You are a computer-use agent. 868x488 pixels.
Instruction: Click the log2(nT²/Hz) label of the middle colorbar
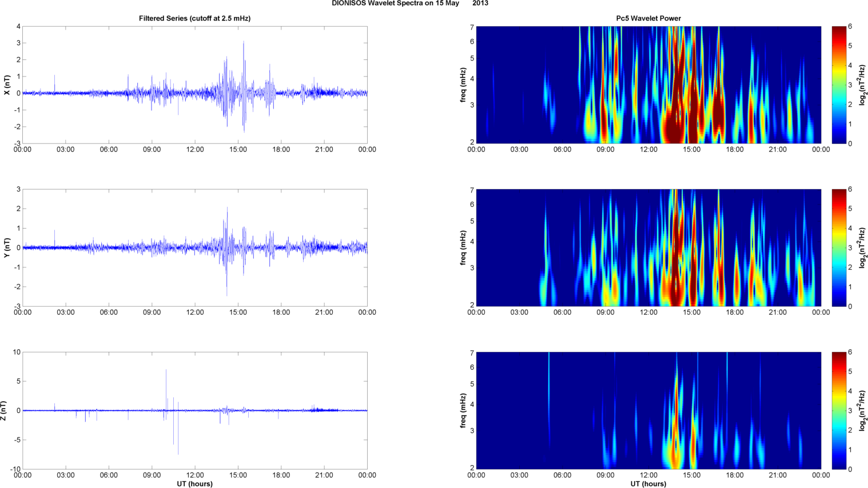[x=862, y=248]
